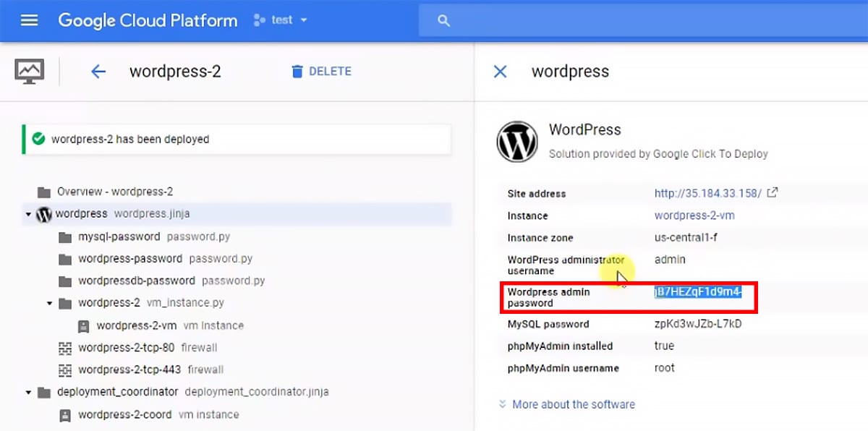Collapse the wordpress jinja tree node
The height and width of the screenshot is (431, 868).
coord(28,215)
